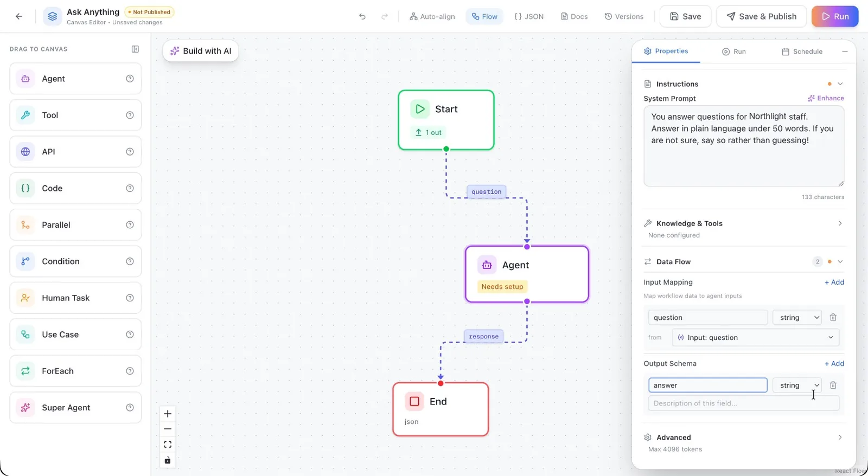
Task: Undo the last canvas change
Action: [x=362, y=16]
